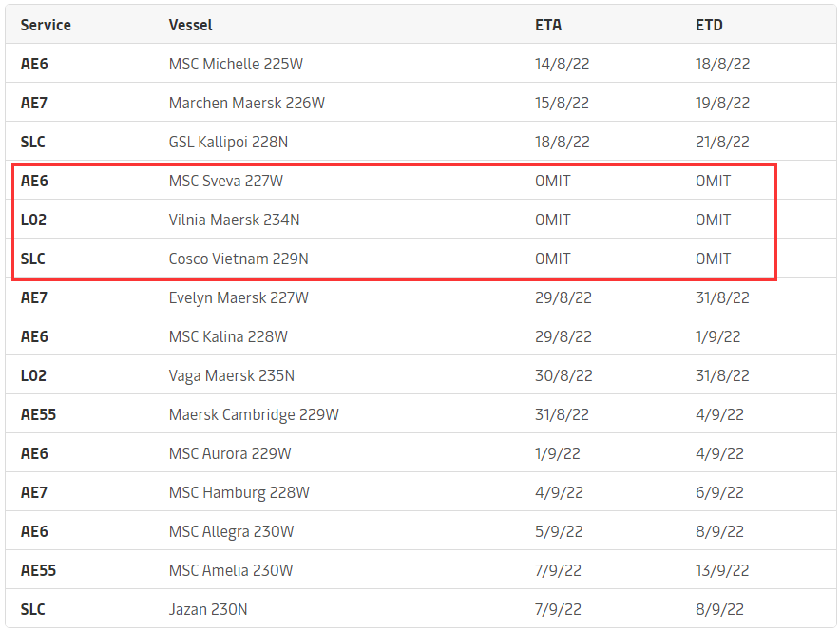Click Cosco Vietnam 229N vessel name
This screenshot has height=632, width=840.
[x=239, y=259]
